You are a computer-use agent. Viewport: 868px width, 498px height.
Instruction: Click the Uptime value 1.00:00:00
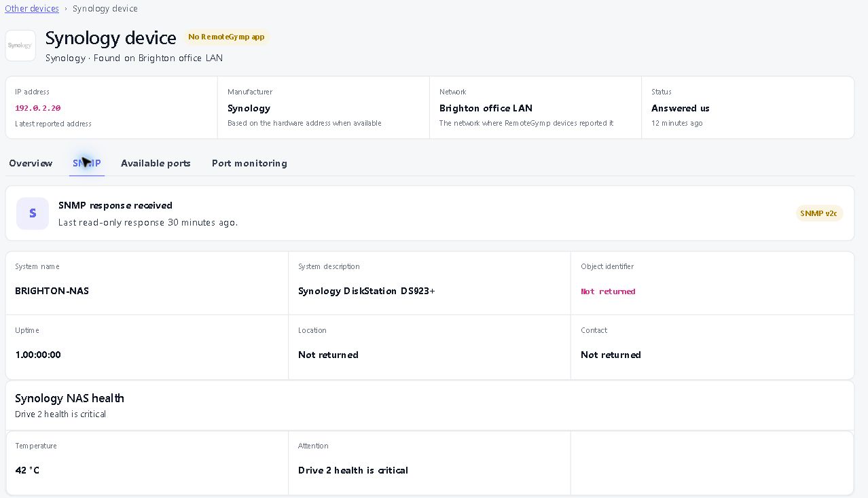pos(38,355)
